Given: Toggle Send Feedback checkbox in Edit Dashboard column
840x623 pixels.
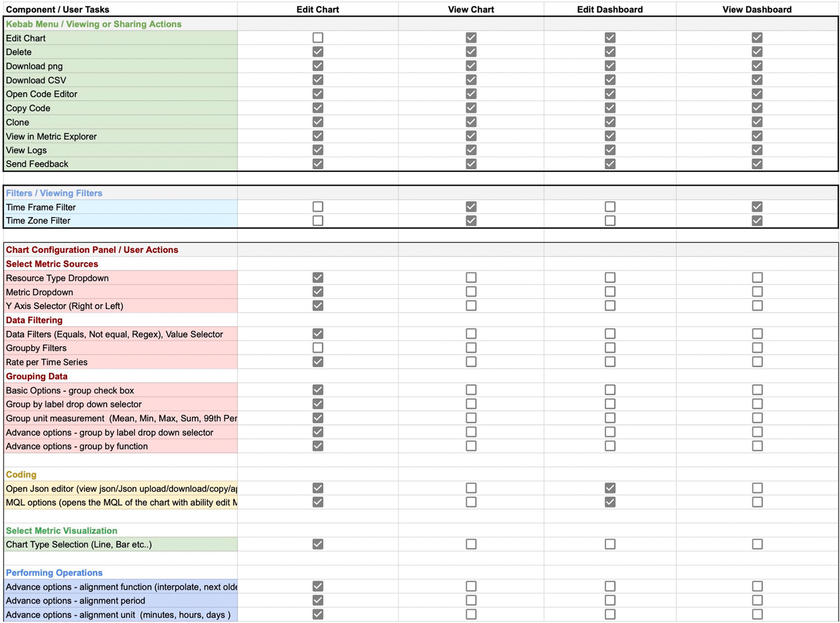Looking at the screenshot, I should click(x=609, y=164).
